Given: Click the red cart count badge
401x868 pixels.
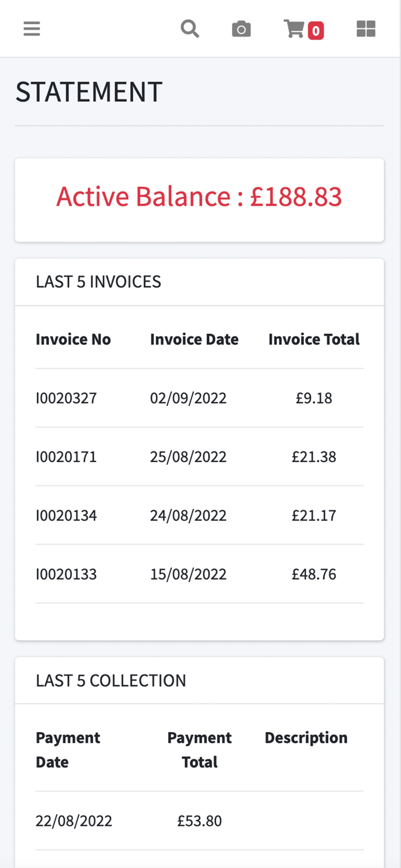Looking at the screenshot, I should tap(316, 31).
